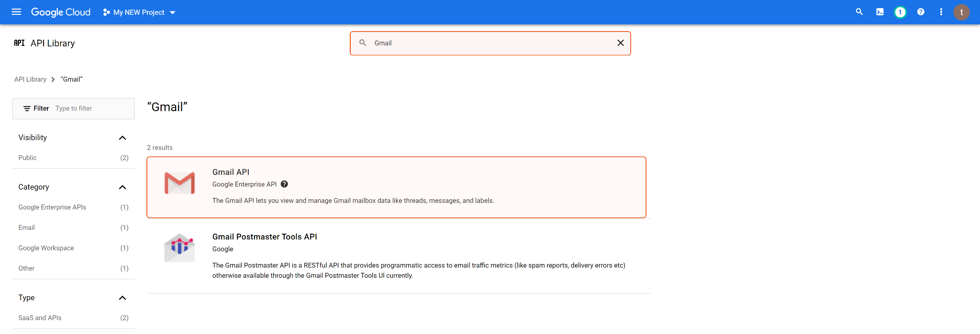Viewport: 980px width, 334px height.
Task: Open the three-dot settings and utilities menu
Action: click(941, 12)
